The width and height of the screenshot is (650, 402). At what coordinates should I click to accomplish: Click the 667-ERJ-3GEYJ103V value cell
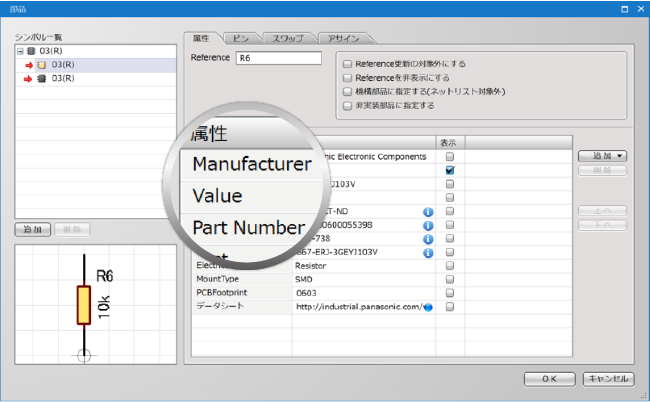[x=363, y=252]
